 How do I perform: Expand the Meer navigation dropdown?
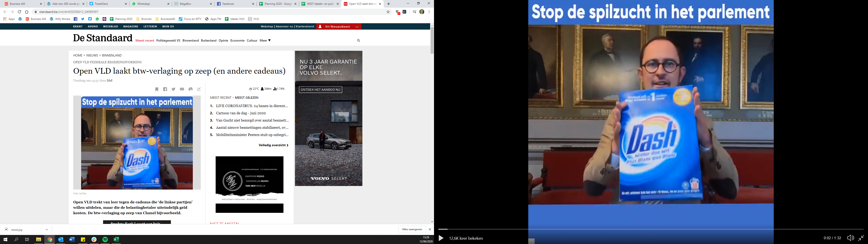pyautogui.click(x=265, y=40)
